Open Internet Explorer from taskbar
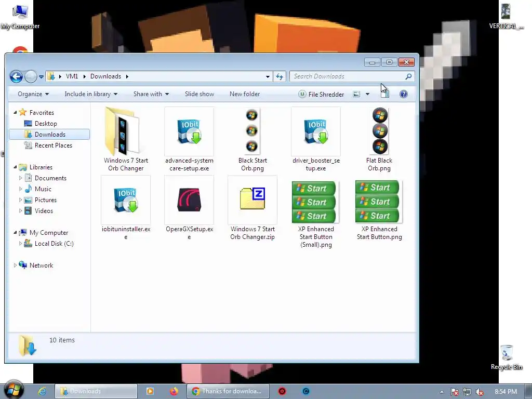This screenshot has height=399, width=532. tap(42, 391)
